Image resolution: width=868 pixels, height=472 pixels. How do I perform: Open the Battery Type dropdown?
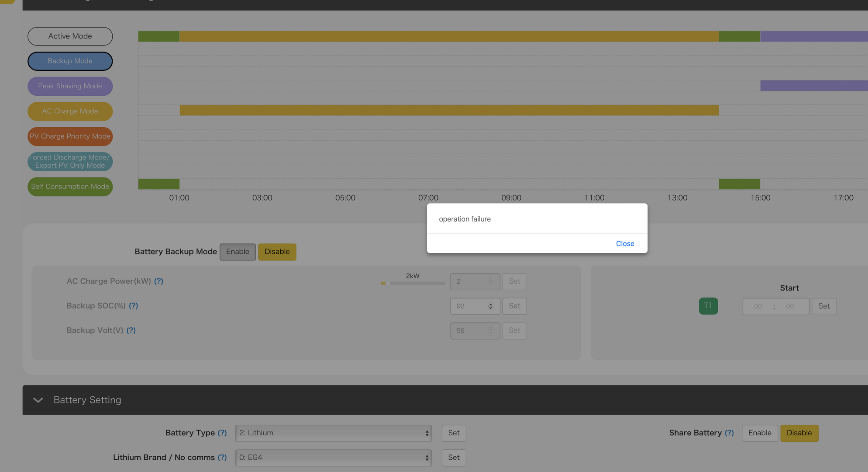pyautogui.click(x=333, y=433)
